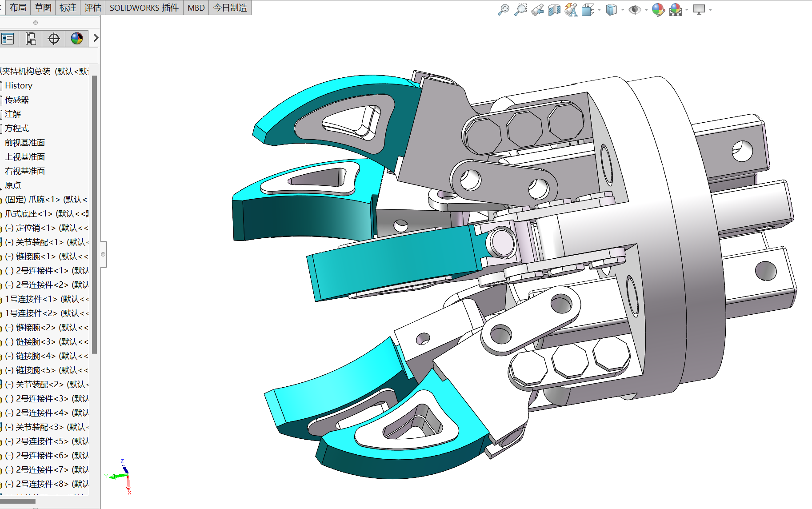Toggle the Hide/Show Items eye icon
The height and width of the screenshot is (509, 812).
tap(635, 10)
